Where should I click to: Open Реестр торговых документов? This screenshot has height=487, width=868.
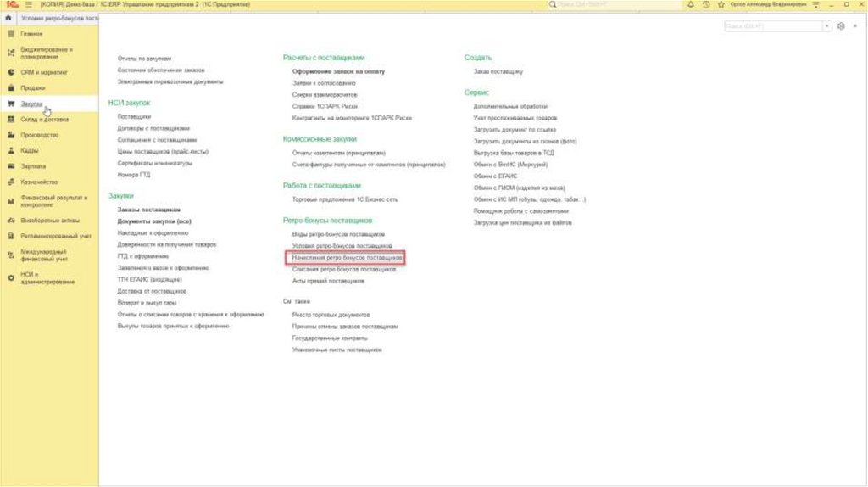pos(331,315)
